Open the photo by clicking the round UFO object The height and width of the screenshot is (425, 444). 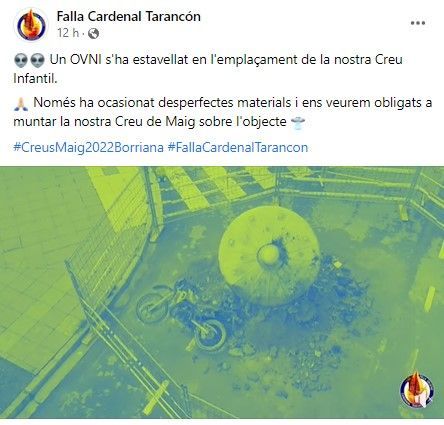click(x=269, y=257)
